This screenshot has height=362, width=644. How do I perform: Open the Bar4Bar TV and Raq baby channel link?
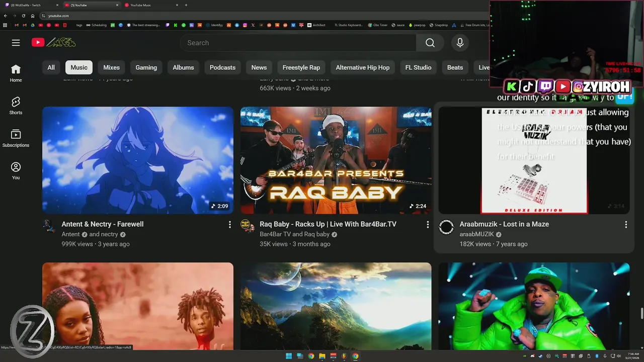[294, 234]
